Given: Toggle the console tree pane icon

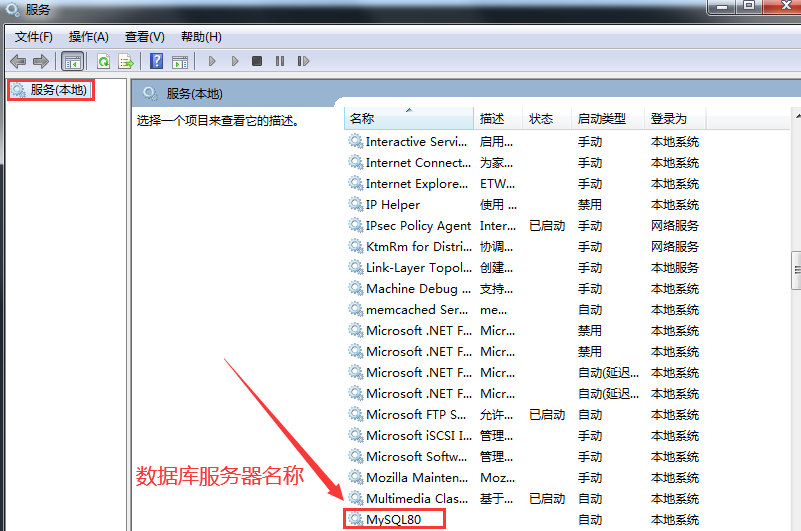Looking at the screenshot, I should (x=73, y=62).
